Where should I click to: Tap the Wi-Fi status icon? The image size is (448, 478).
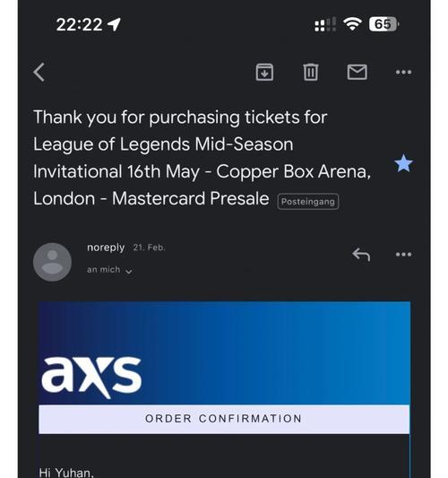pos(352,23)
